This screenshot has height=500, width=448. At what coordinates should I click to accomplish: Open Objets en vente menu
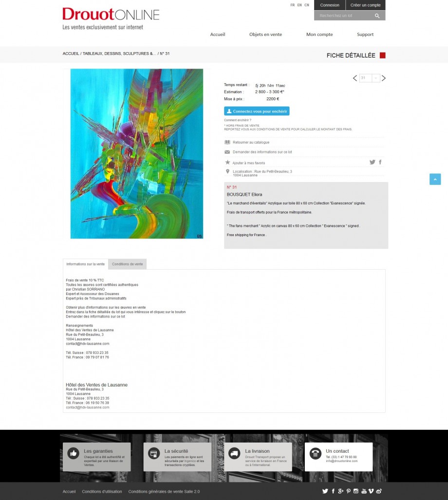(265, 35)
